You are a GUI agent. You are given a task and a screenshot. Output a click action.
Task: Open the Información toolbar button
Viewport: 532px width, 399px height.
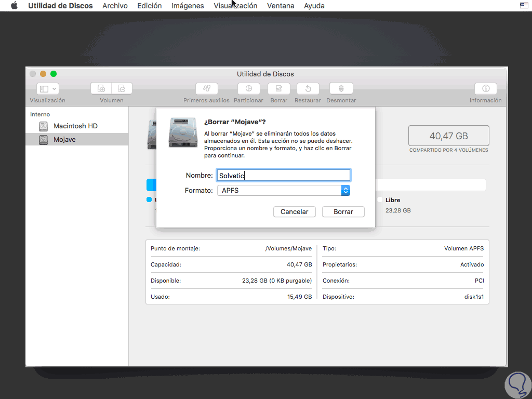pos(486,88)
